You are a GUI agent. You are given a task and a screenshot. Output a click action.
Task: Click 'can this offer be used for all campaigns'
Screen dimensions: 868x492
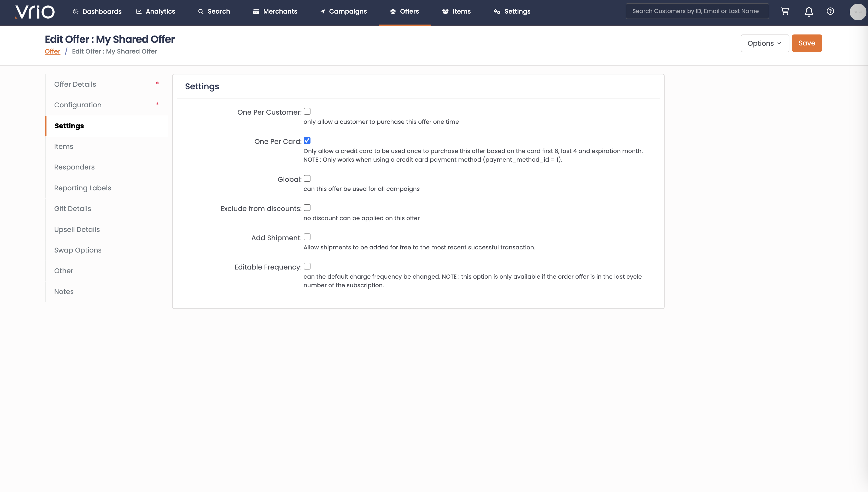tap(361, 189)
